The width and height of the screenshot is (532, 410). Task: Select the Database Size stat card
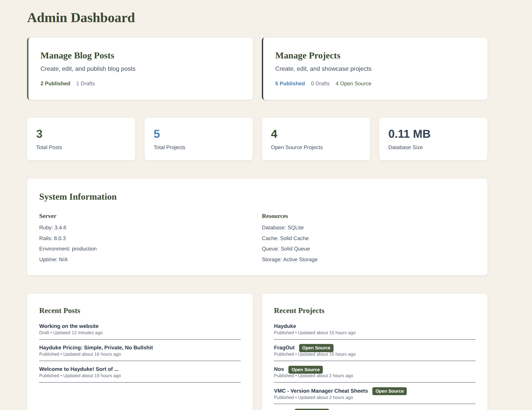(x=433, y=139)
